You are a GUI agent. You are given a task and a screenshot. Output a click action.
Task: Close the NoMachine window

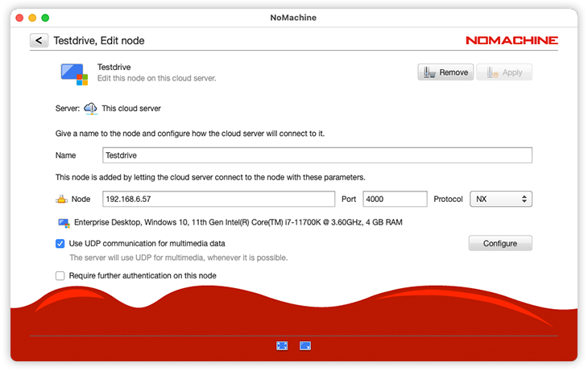pos(19,17)
